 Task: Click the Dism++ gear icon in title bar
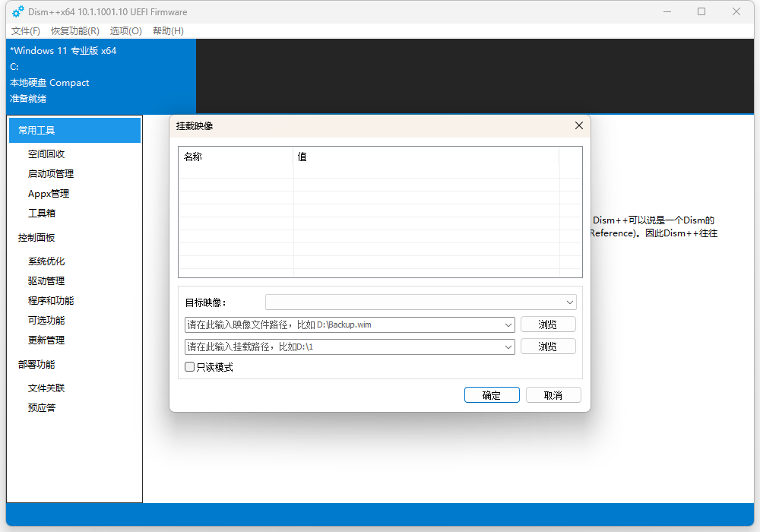point(18,12)
